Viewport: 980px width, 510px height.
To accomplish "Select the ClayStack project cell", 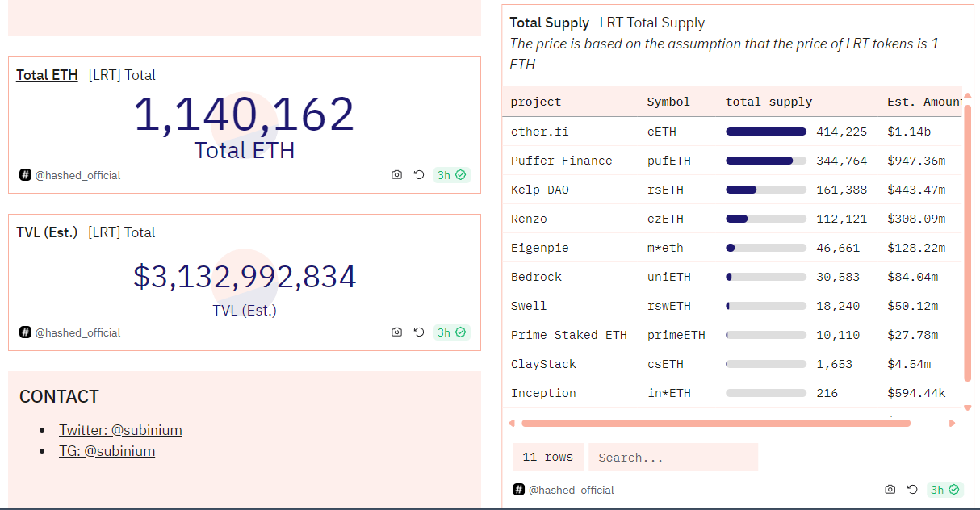I will click(543, 364).
